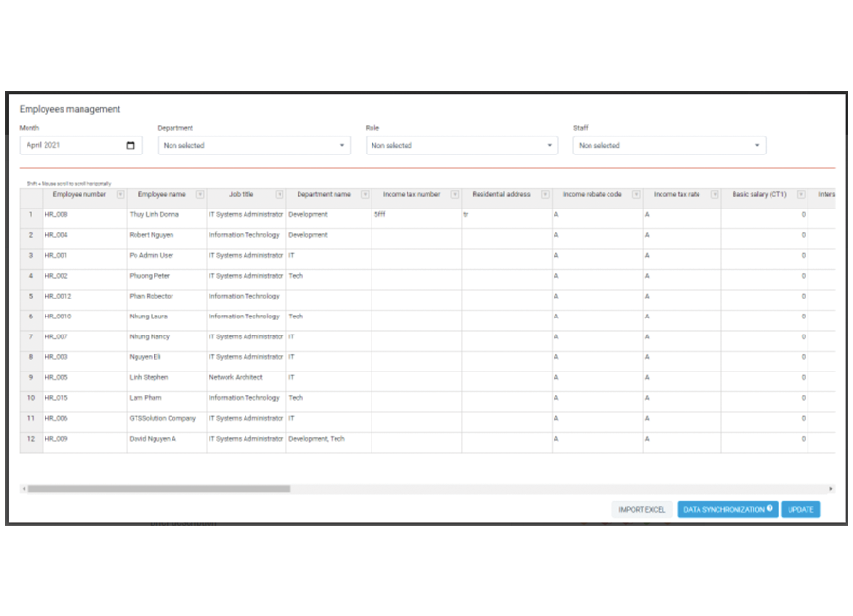Open filter icon on Residential address column
Viewport: 853px width, 616px height.
[x=545, y=195]
